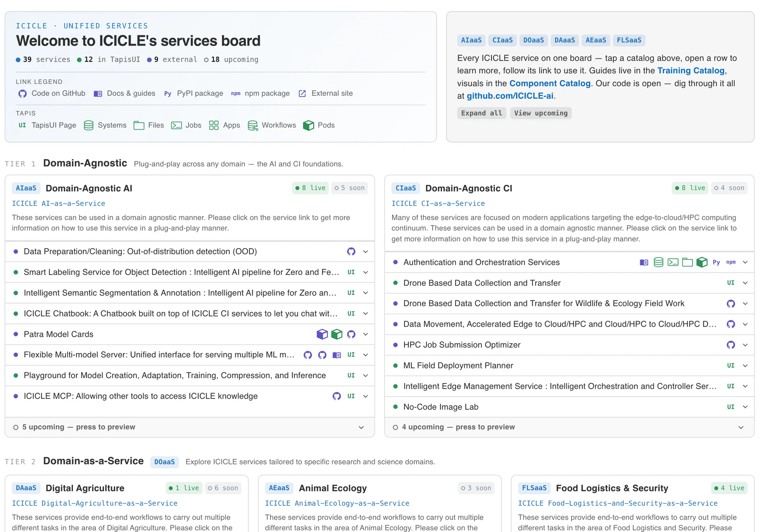Open GitHub icon in Data Movement row
The height and width of the screenshot is (532, 760).
(x=730, y=324)
